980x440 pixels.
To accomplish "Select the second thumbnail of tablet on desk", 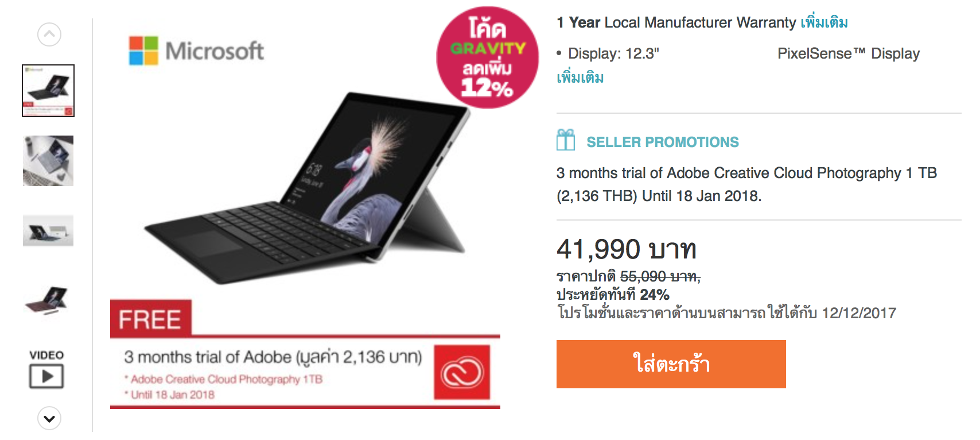I will [x=48, y=161].
